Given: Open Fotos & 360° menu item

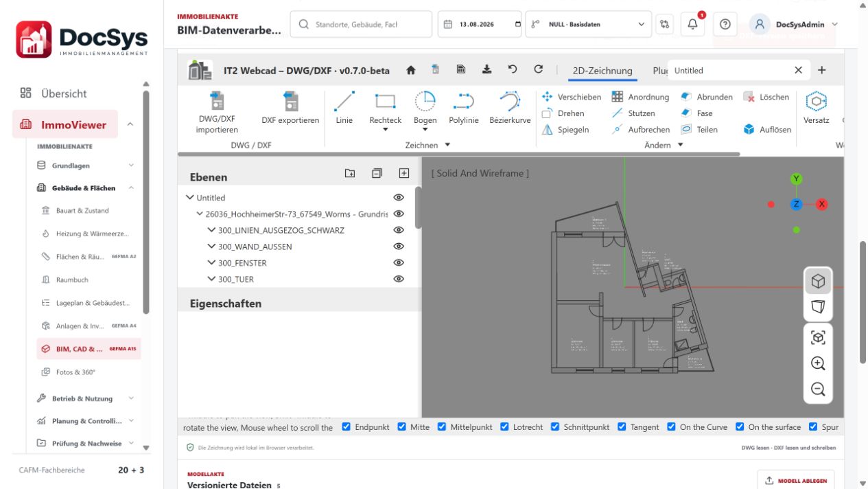Looking at the screenshot, I should [x=75, y=372].
